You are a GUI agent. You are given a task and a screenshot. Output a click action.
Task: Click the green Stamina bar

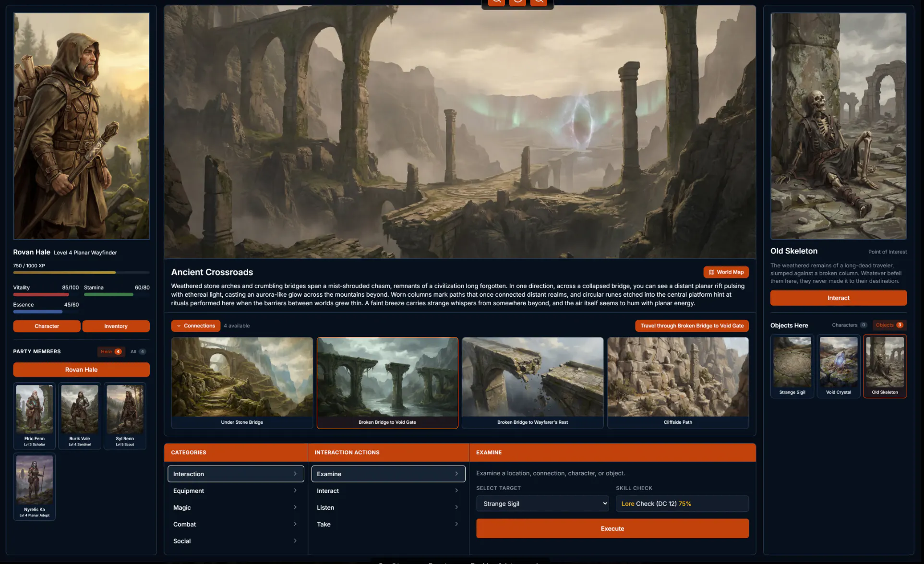[x=117, y=295]
